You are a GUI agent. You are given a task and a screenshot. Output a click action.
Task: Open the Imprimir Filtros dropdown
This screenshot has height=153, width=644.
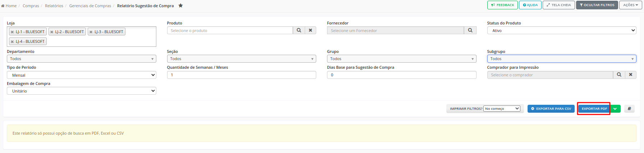[x=502, y=109]
